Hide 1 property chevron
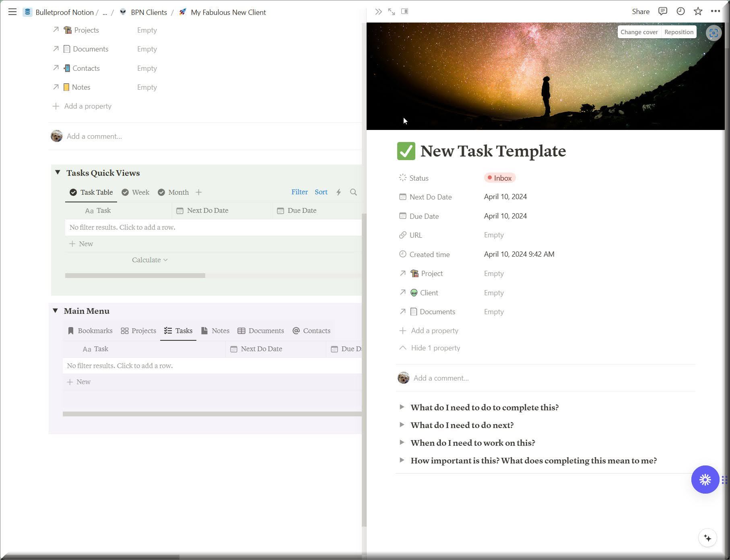Viewport: 730px width, 560px height. tap(403, 348)
